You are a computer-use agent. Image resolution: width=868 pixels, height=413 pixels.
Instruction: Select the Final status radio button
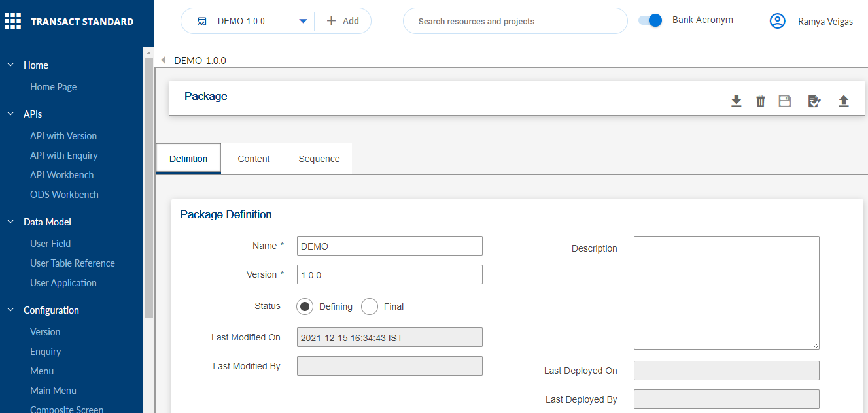370,306
